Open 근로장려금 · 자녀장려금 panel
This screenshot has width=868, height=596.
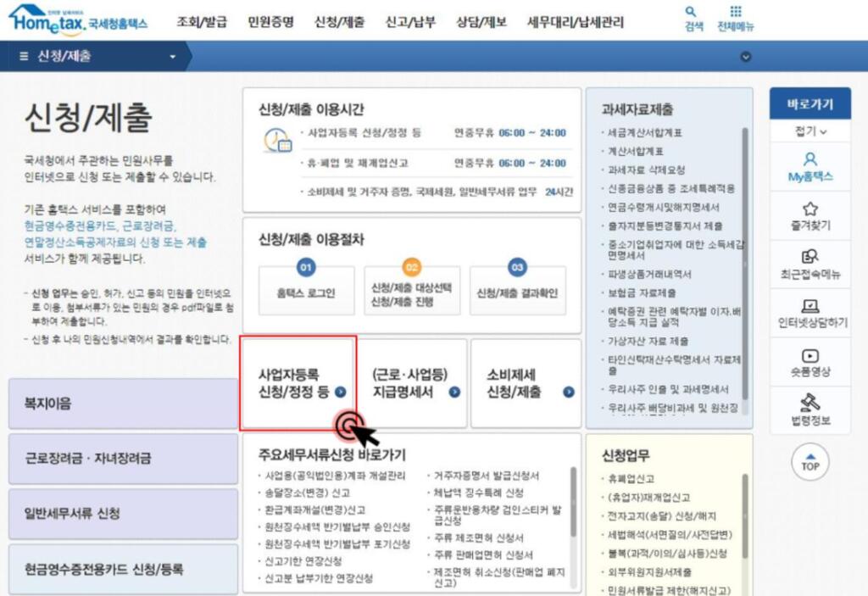pos(123,458)
